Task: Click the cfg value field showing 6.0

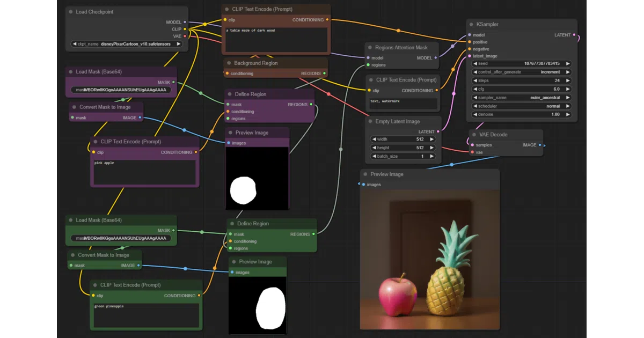Action: point(522,89)
